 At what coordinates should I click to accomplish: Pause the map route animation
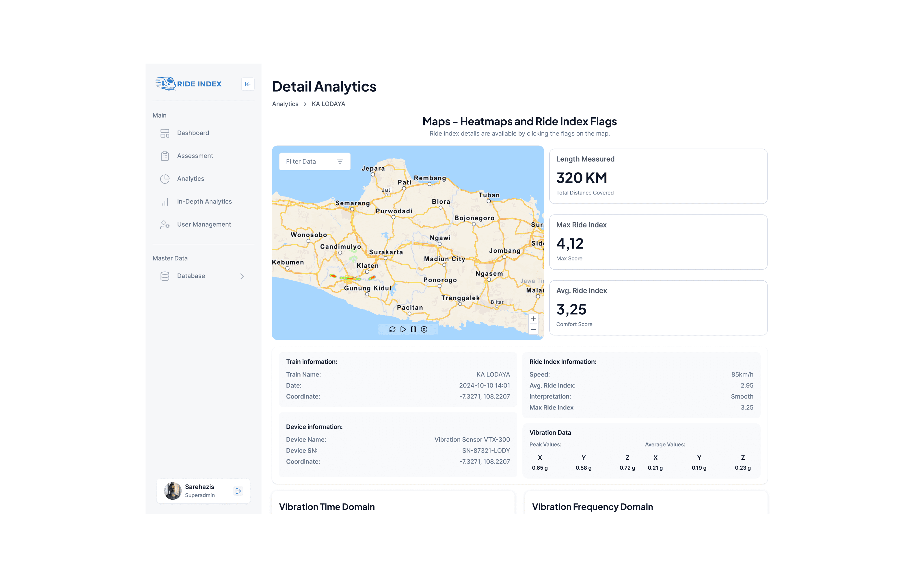413,329
